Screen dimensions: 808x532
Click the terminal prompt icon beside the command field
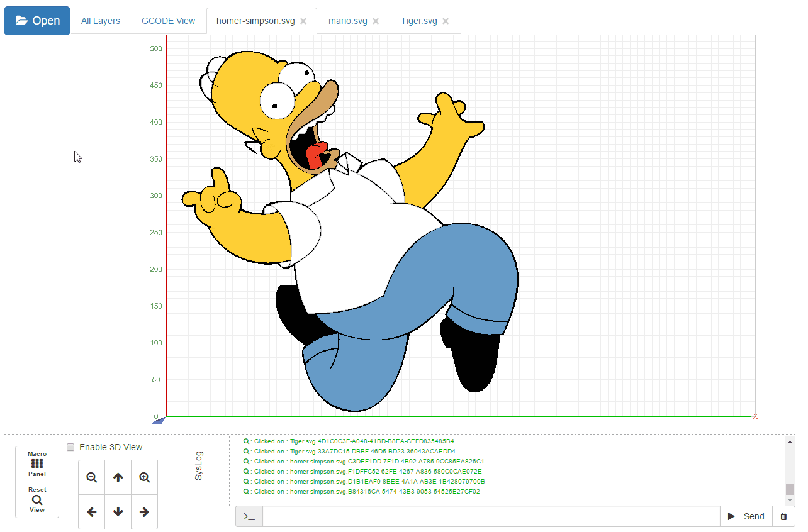click(x=249, y=516)
